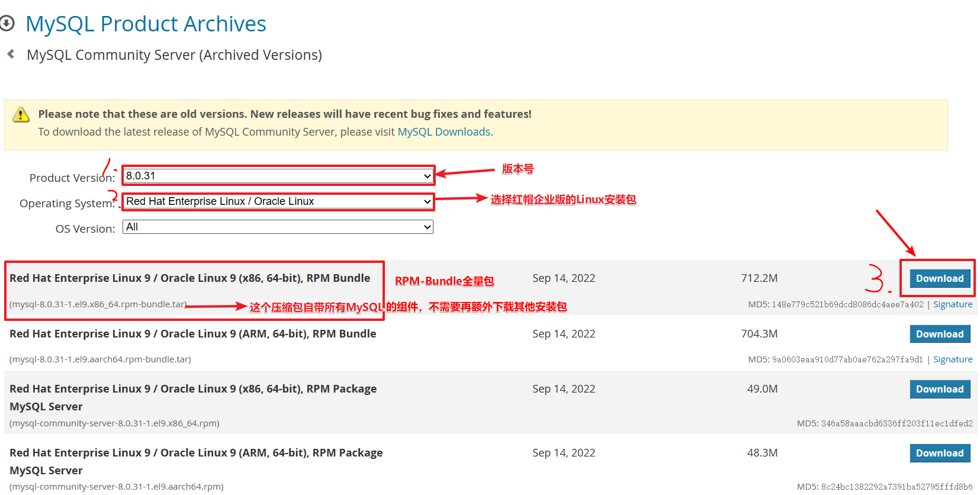980x495 pixels.
Task: Click the 712.2M file size value
Action: [759, 278]
